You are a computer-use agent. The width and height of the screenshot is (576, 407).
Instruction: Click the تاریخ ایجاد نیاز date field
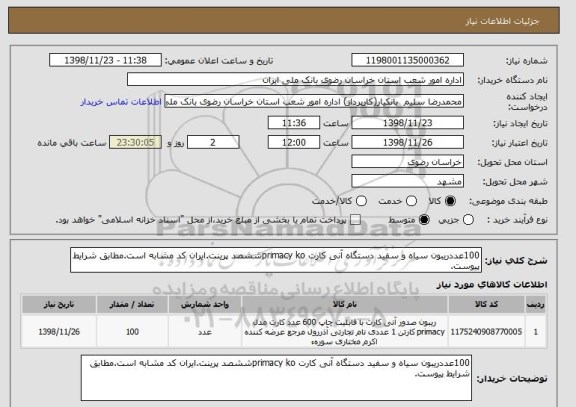407,123
